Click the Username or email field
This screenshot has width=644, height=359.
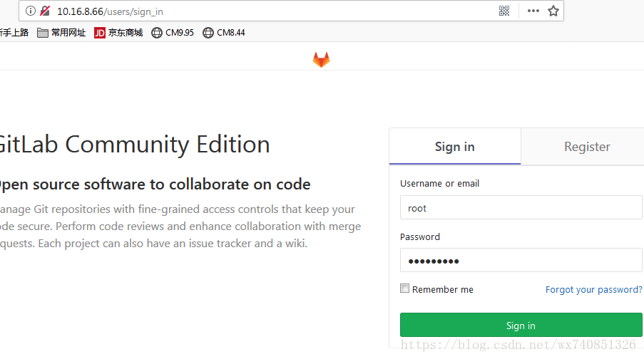[521, 207]
